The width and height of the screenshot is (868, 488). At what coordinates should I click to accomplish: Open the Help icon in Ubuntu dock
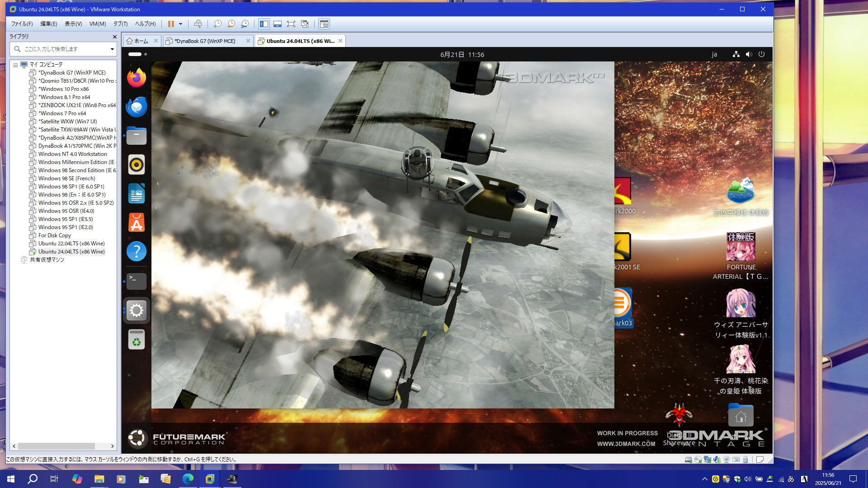pyautogui.click(x=137, y=252)
